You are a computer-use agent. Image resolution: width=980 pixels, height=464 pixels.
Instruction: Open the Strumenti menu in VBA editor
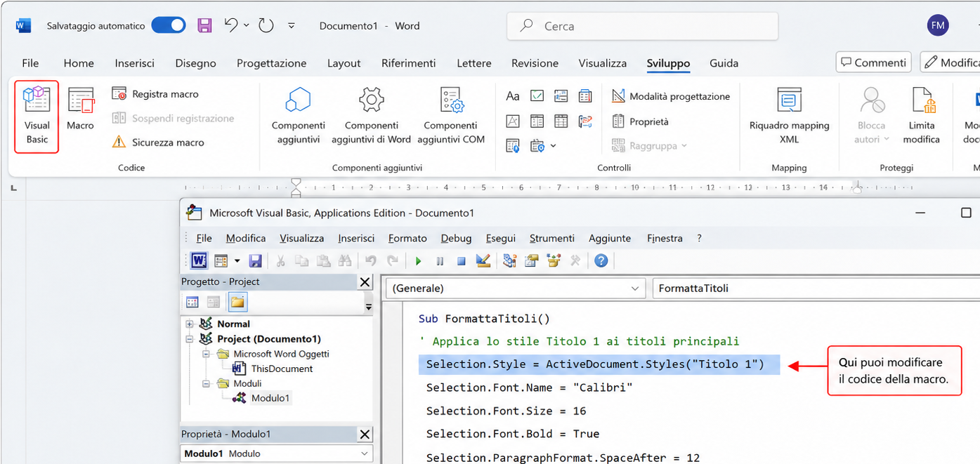(x=552, y=238)
